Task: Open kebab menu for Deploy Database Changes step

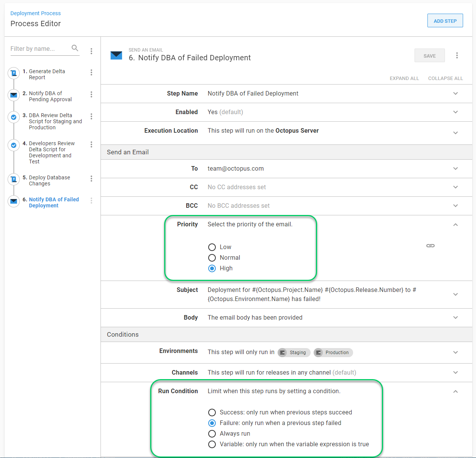Action: [91, 179]
